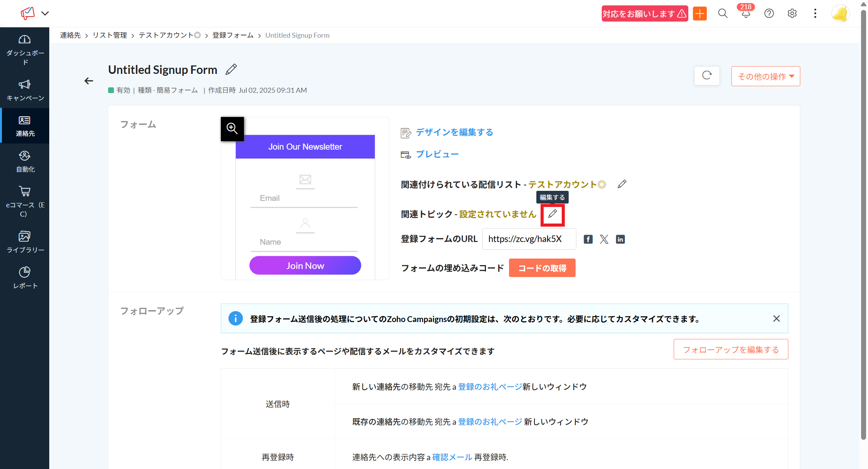Click the pencil icon beside the form title
The image size is (868, 469).
[x=231, y=69]
